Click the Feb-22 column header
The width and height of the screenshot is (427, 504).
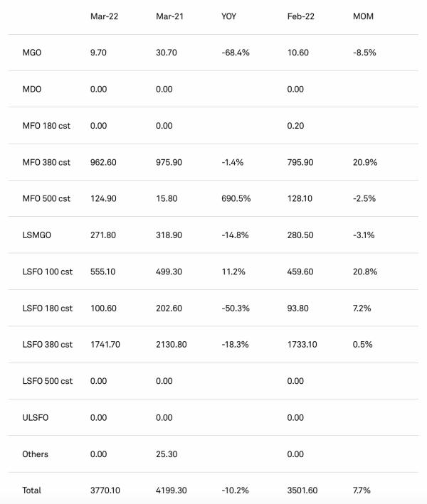(297, 16)
